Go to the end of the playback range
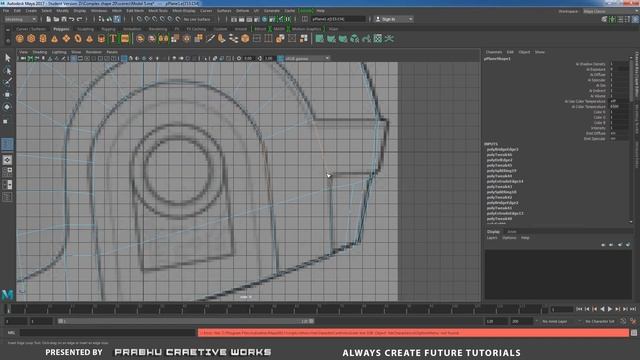This screenshot has height=360, width=640. pos(633,309)
